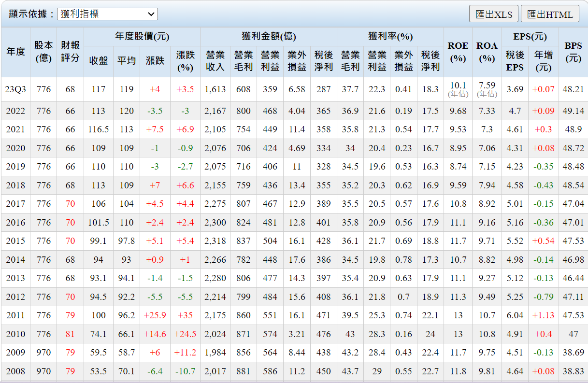Click the 漲跌(%) column header
This screenshot has height=383, width=588.
click(185, 61)
